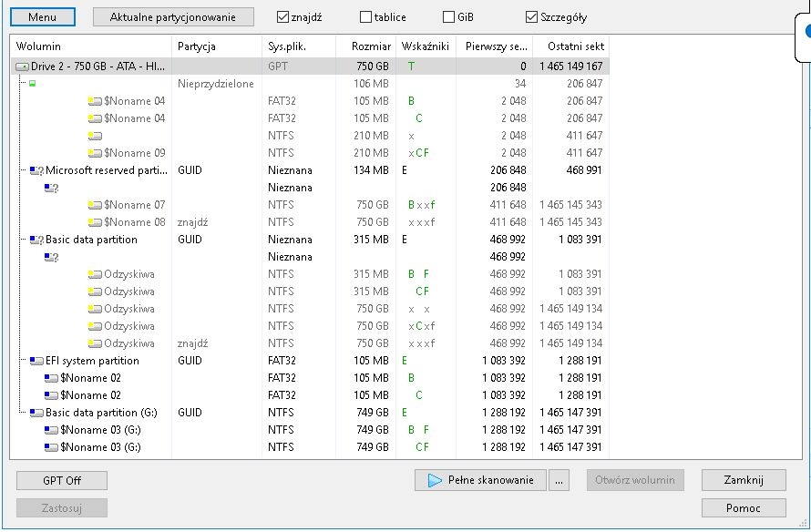The image size is (811, 532).
Task: Click the play icon on Pełne skanowanie
Action: coord(435,481)
